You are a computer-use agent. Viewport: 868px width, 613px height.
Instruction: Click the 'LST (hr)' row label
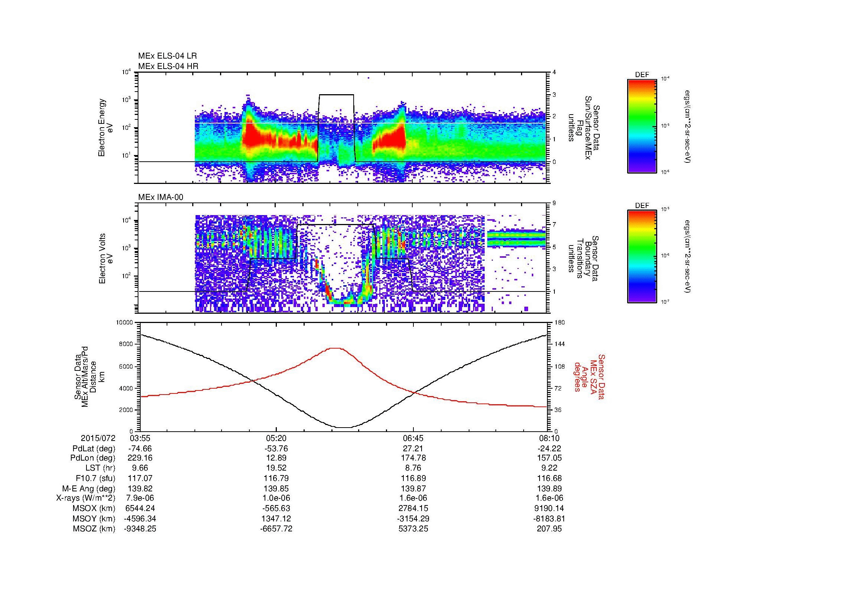point(100,468)
